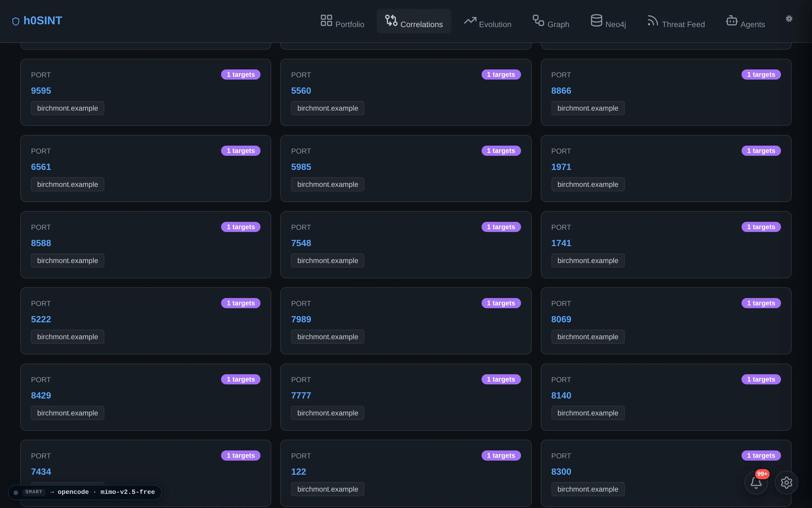Click the PORT label on the 1971 card
Screen dimensions: 812x508
[561, 151]
